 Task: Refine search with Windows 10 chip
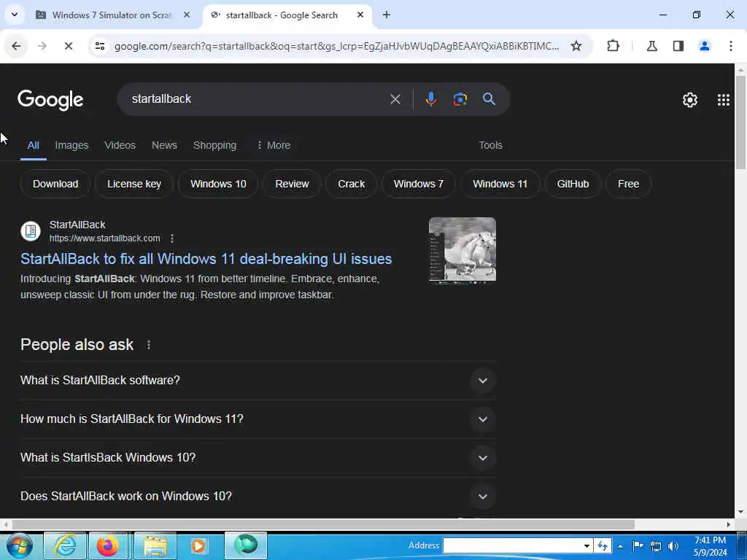pos(218,184)
